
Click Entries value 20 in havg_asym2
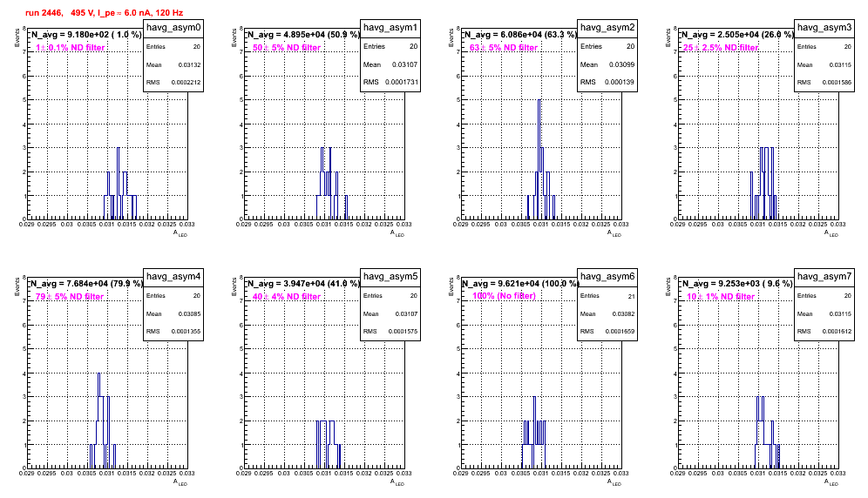[x=630, y=46]
